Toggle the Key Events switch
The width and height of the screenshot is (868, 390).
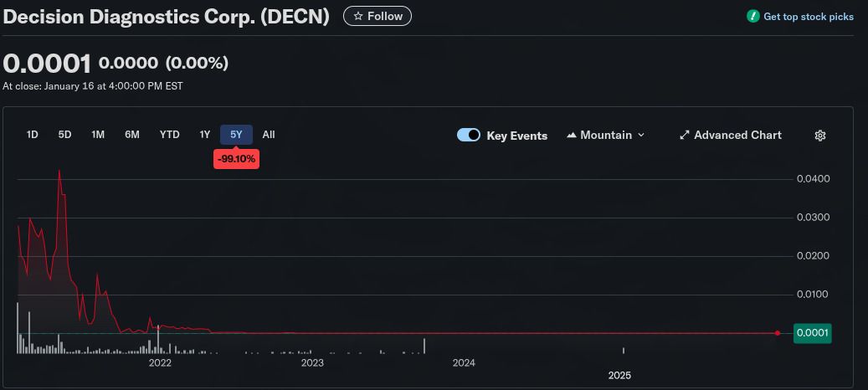point(469,135)
